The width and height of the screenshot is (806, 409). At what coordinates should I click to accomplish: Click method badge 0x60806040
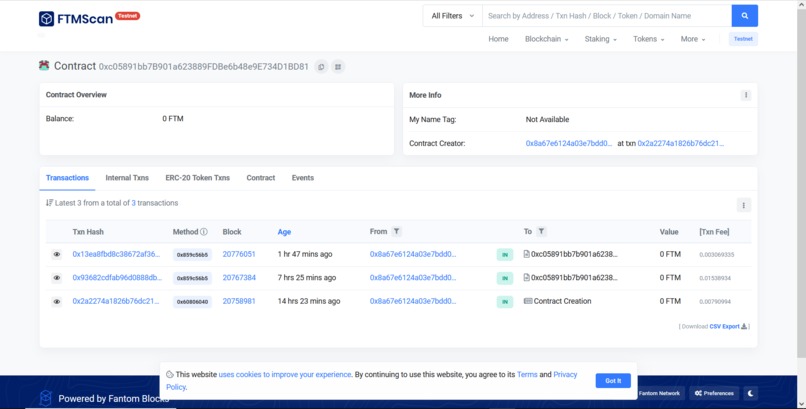192,302
